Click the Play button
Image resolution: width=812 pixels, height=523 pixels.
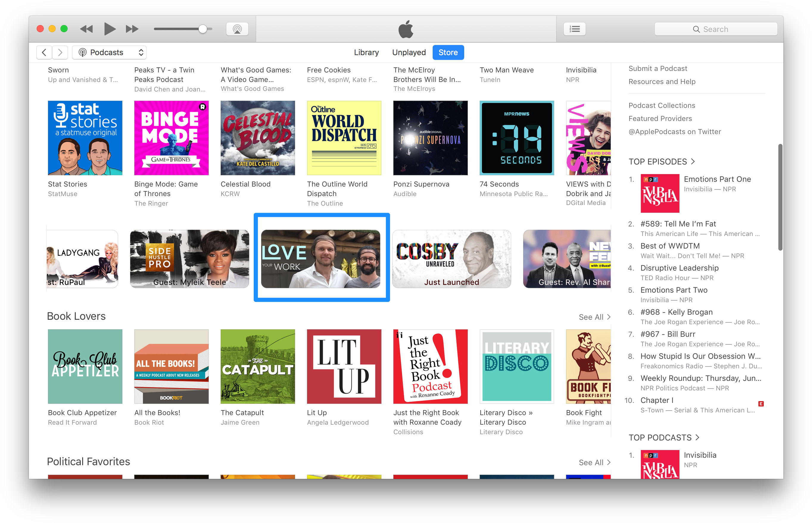(110, 29)
